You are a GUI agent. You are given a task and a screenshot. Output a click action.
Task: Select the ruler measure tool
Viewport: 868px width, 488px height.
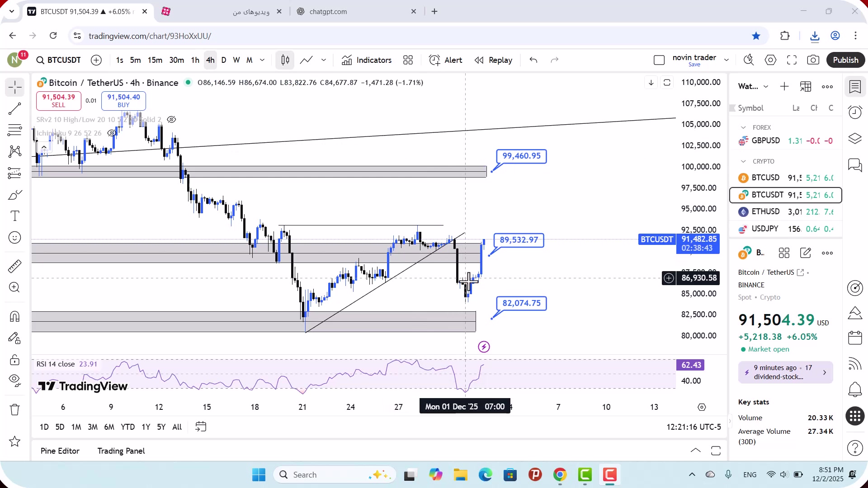tap(15, 266)
